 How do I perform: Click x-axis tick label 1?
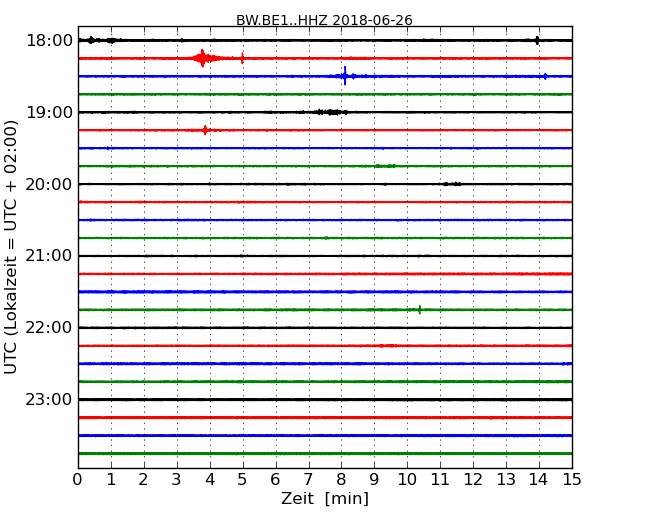pyautogui.click(x=111, y=480)
